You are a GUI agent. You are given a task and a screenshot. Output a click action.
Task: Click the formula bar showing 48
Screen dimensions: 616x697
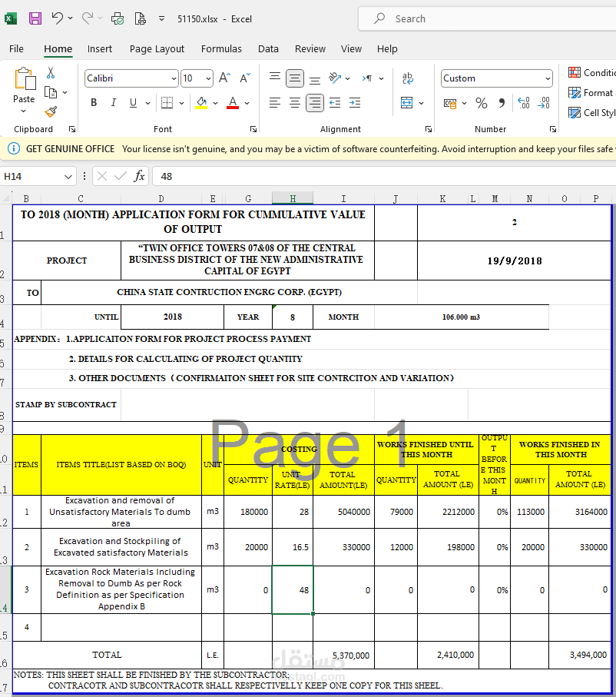384,177
